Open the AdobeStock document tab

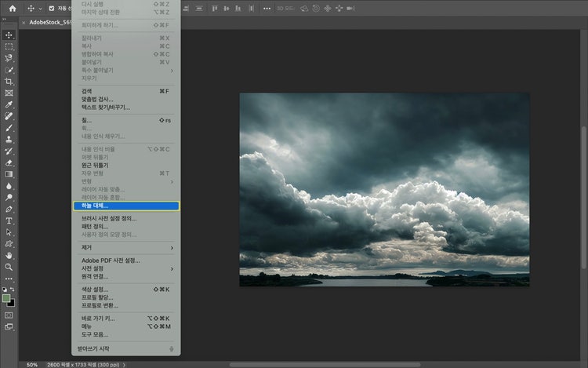(49, 23)
